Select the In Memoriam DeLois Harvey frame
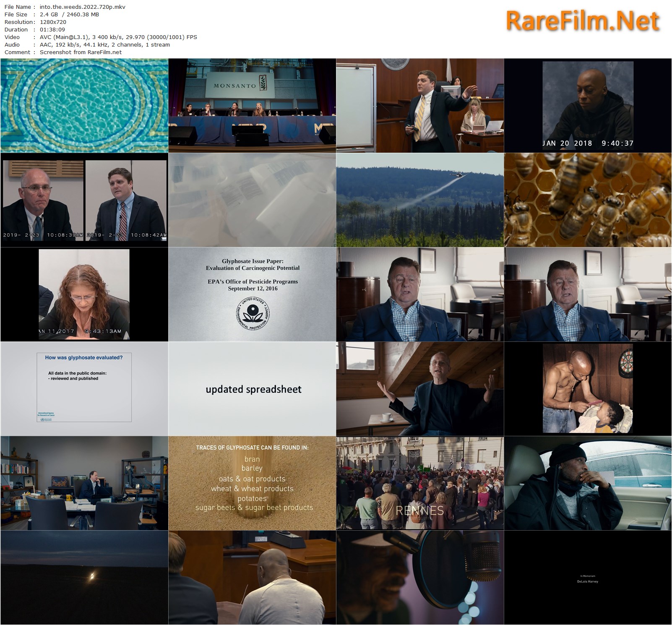Viewport: 672px width, 625px height. [588, 577]
